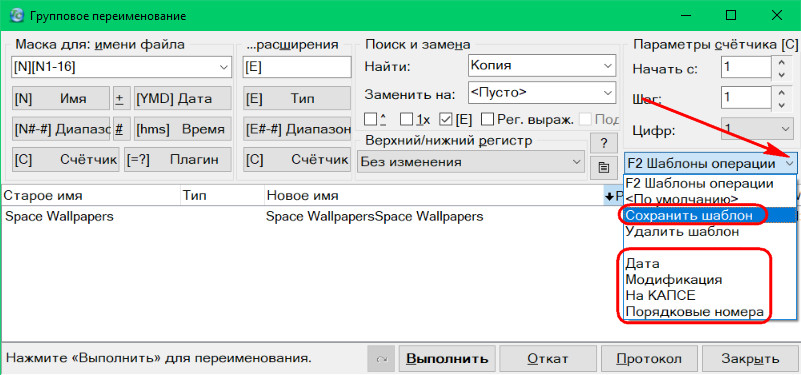Click the [hms] Время button
The width and height of the screenshot is (801, 375).
point(183,129)
